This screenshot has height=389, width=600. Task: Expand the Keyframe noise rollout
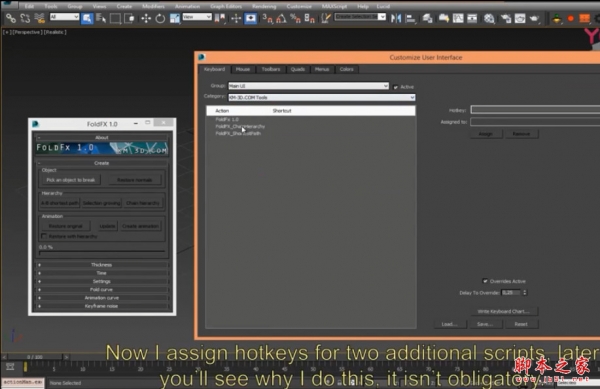click(x=102, y=306)
